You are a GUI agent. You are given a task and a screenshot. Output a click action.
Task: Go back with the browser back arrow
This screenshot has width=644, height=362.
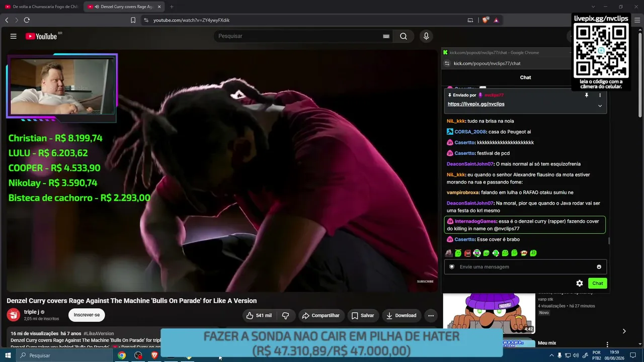click(7, 20)
